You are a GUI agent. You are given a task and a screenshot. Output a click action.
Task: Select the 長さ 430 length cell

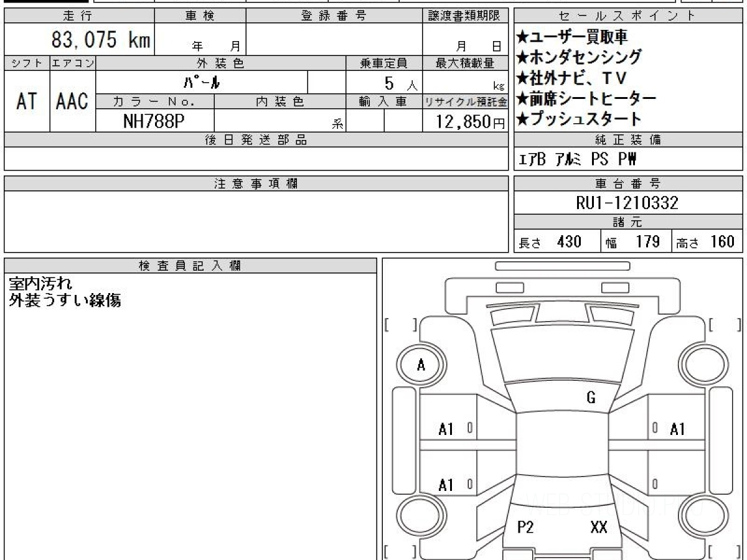[557, 241]
